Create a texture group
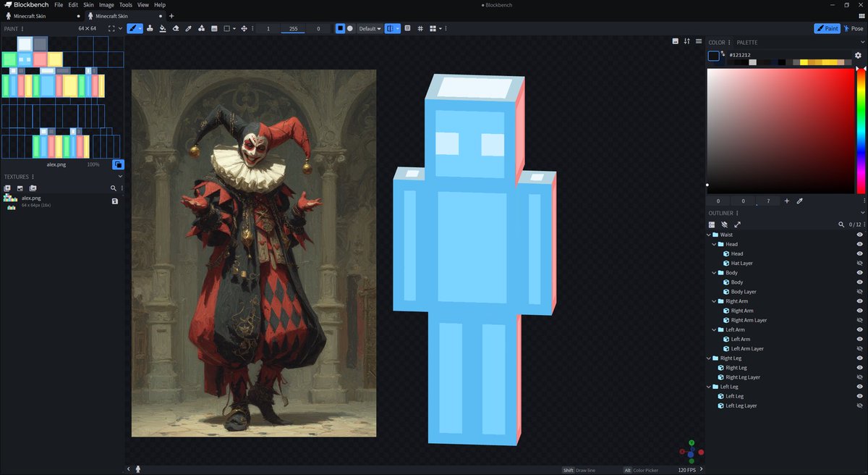This screenshot has width=868, height=475. click(33, 188)
